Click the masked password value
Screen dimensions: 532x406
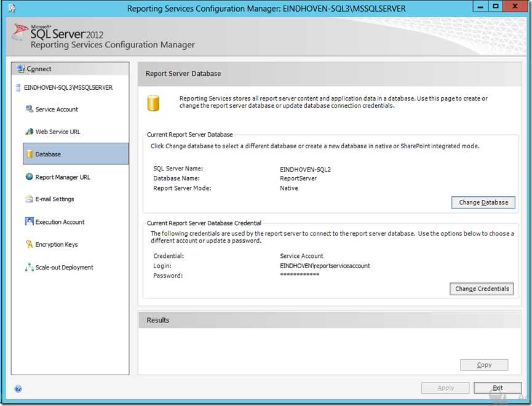(300, 274)
